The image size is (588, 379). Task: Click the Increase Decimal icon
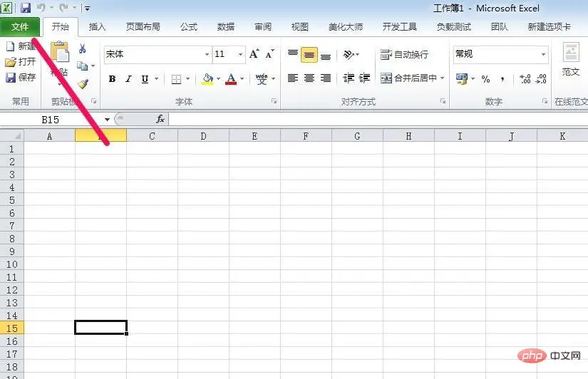pyautogui.click(x=525, y=79)
